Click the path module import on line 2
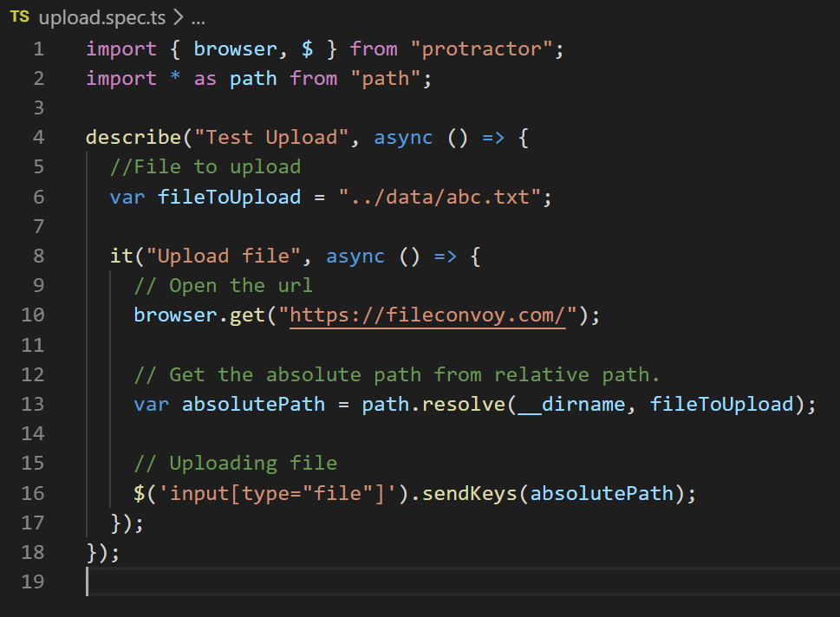The width and height of the screenshot is (840, 617). point(253,78)
